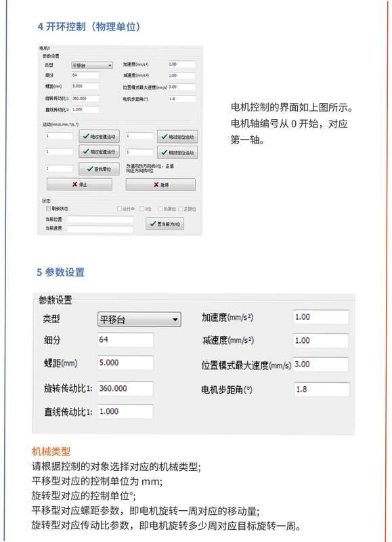Click the 加速度 field in the 电机0 panel

(x=181, y=64)
